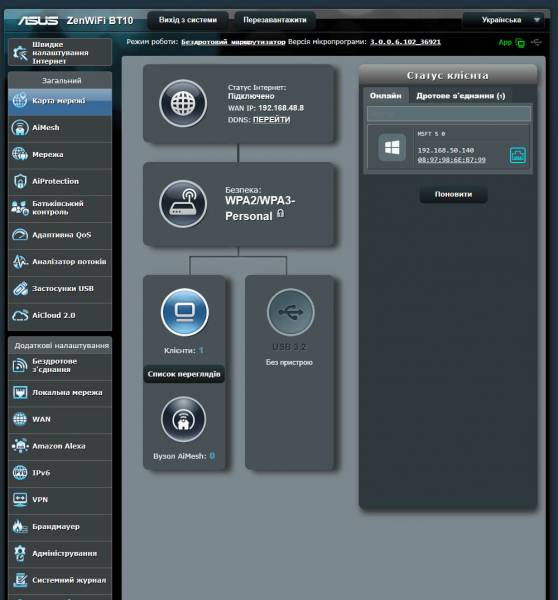This screenshot has width=558, height=600.
Task: Click the Перезавантажити button
Action: pos(275,20)
